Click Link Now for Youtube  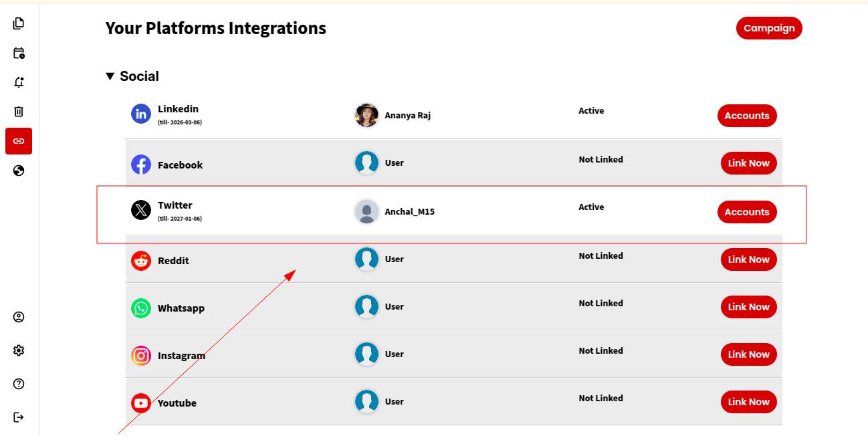coord(748,402)
